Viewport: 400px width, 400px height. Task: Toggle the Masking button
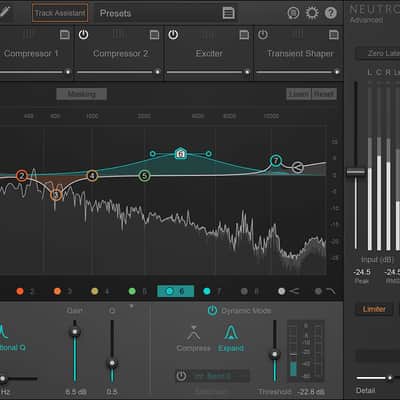point(82,94)
